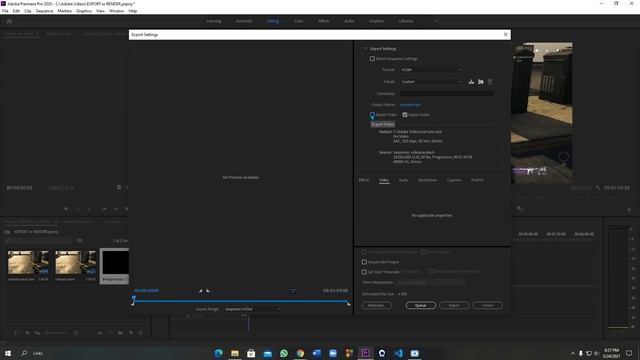Toggle the Export Audio checkbox

click(405, 115)
